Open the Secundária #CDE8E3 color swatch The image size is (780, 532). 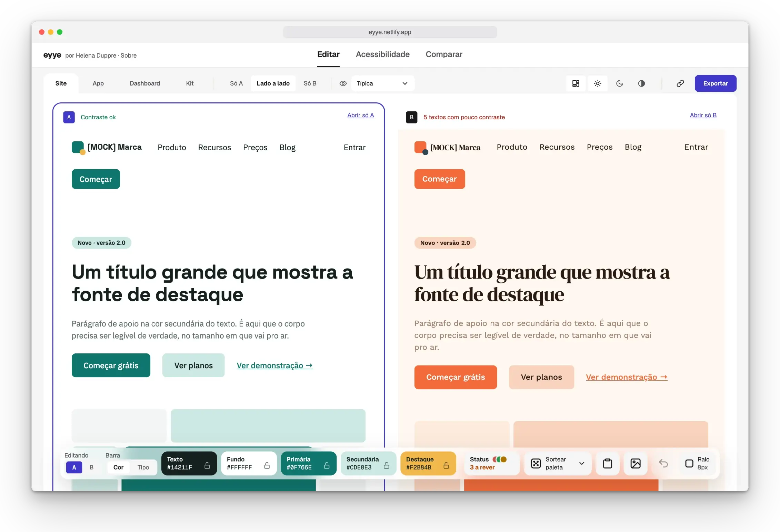pyautogui.click(x=368, y=463)
